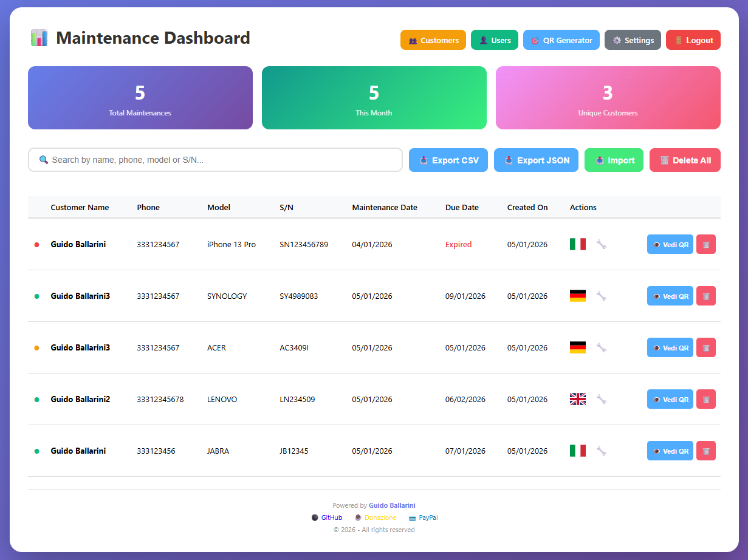Export maintenances as JSON

536,160
